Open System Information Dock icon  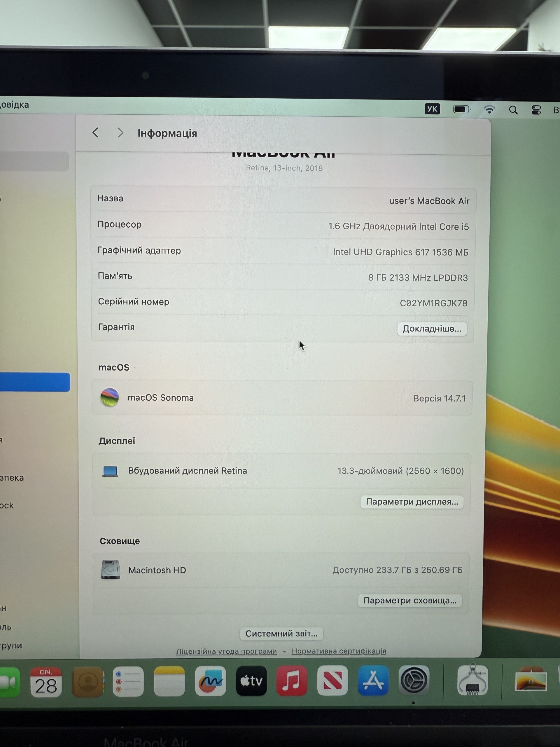[472, 680]
